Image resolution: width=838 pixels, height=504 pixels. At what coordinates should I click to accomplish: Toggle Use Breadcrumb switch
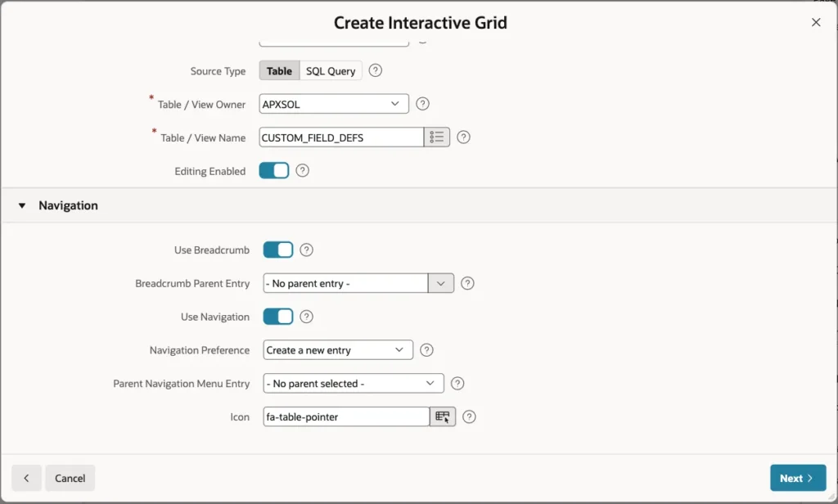click(278, 250)
